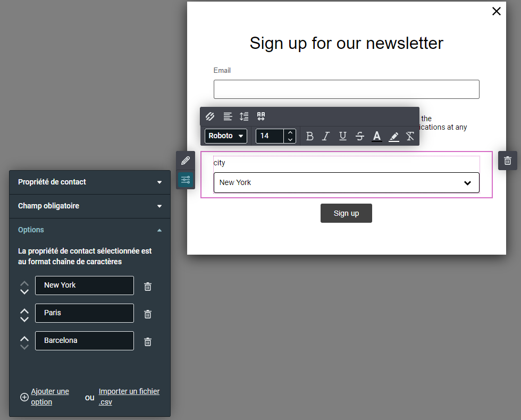Move the Barcelona option up
Screen dimensions: 521x420
click(x=24, y=339)
